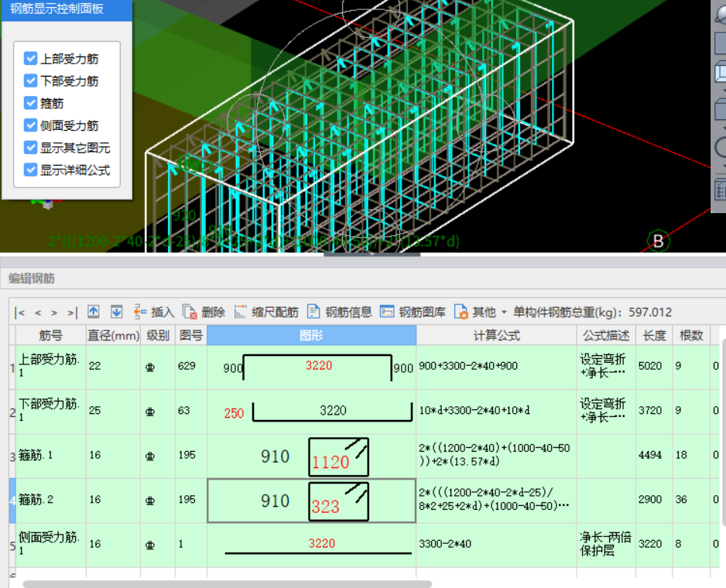Click 筋号 column header
This screenshot has height=588, width=726.
(x=51, y=335)
